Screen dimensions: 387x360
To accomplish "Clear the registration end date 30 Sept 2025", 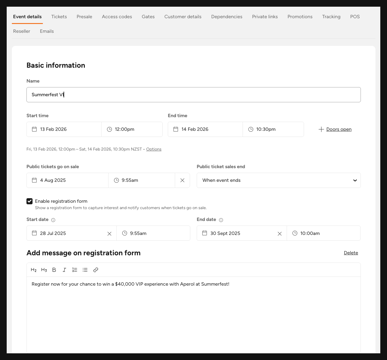I will (x=280, y=234).
